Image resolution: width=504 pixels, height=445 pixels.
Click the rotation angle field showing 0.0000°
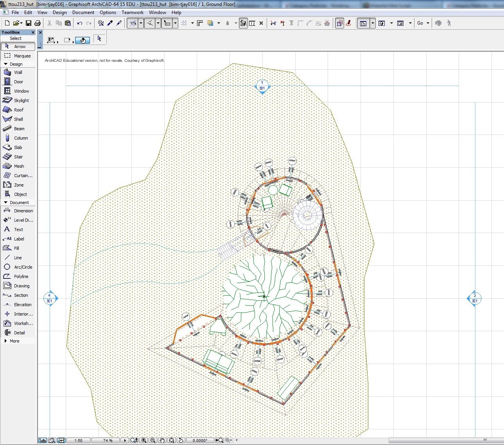tap(200, 440)
